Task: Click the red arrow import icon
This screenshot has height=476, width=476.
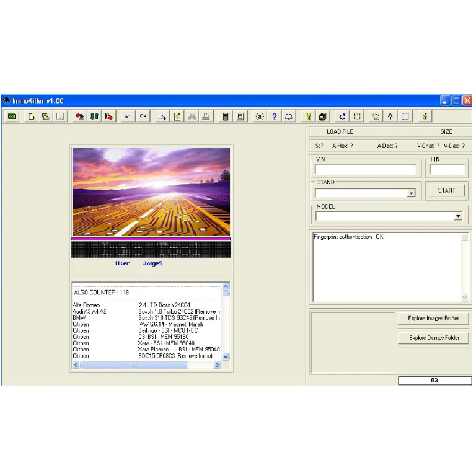Action: click(80, 117)
